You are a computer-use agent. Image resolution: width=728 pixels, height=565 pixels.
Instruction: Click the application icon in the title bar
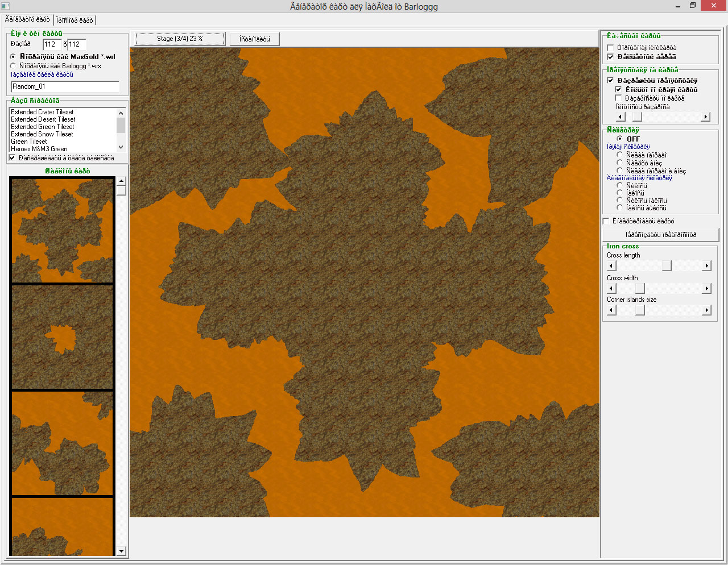click(x=6, y=6)
